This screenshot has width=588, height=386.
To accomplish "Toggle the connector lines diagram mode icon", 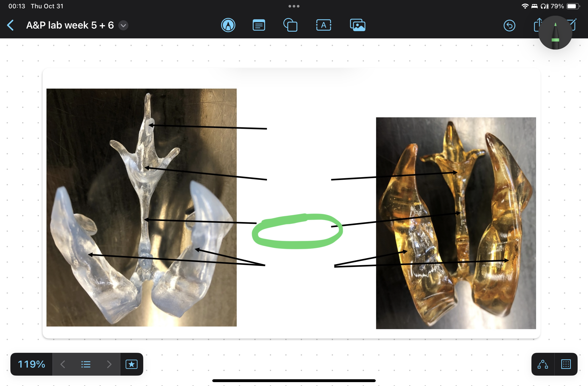I will tap(543, 364).
